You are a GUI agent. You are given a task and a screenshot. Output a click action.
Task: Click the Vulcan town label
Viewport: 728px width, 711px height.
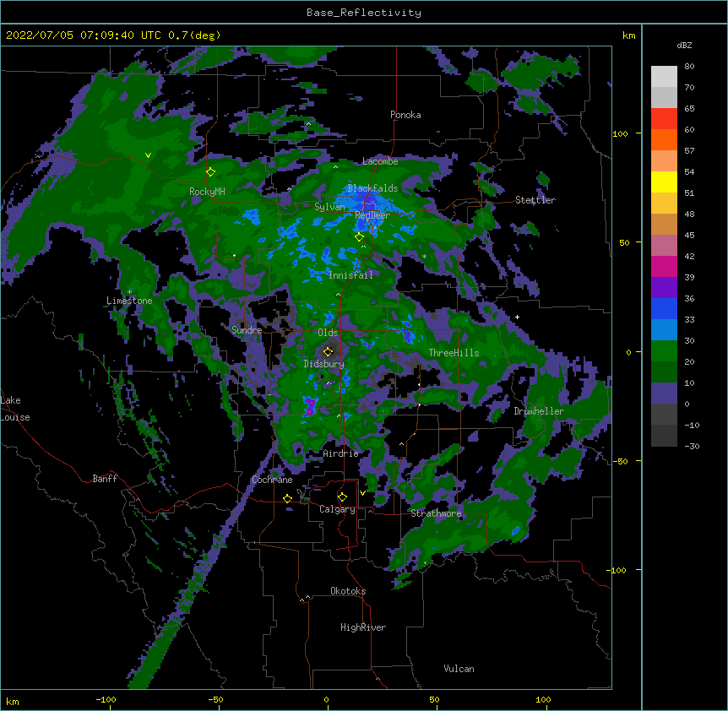[x=459, y=669]
